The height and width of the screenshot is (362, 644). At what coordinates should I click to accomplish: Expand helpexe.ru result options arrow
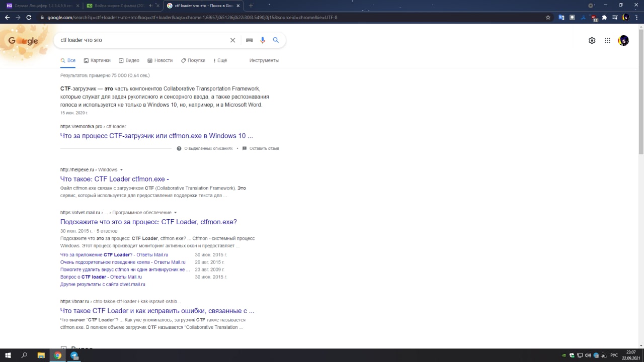pyautogui.click(x=121, y=170)
